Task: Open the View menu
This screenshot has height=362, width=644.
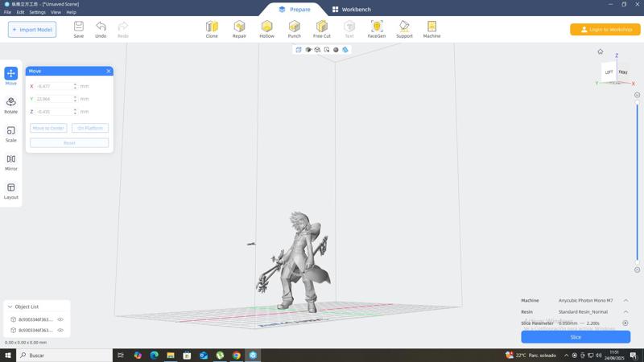Action: pos(56,12)
